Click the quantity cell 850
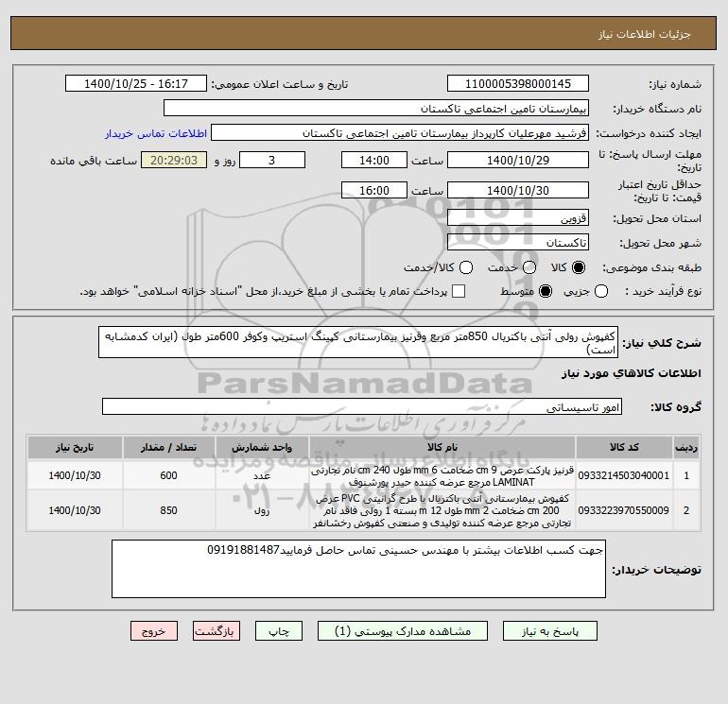 (x=168, y=510)
